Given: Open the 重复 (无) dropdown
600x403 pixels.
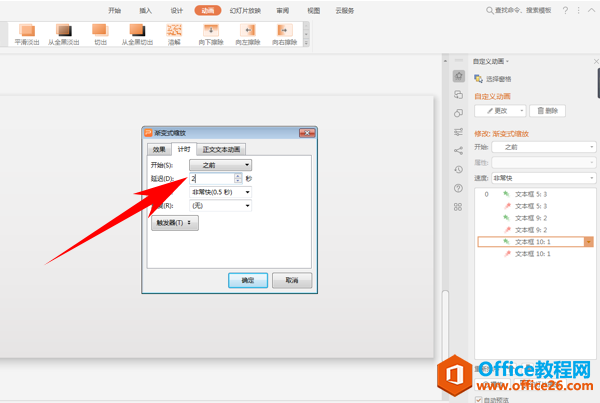Looking at the screenshot, I should (x=220, y=206).
